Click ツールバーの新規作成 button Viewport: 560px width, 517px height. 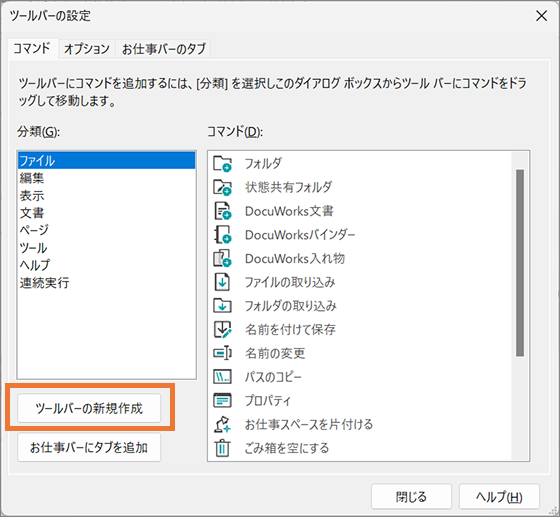[x=89, y=408]
